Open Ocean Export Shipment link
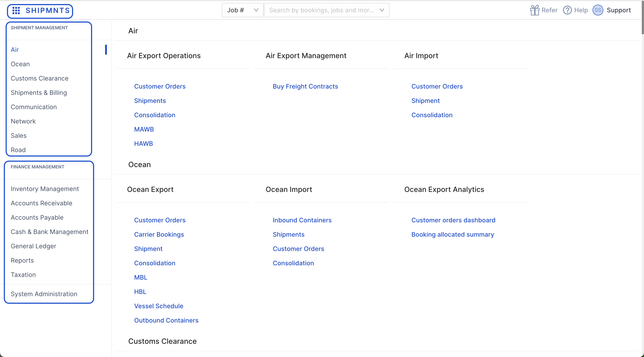Viewport: 644px width, 357px height. tap(148, 249)
